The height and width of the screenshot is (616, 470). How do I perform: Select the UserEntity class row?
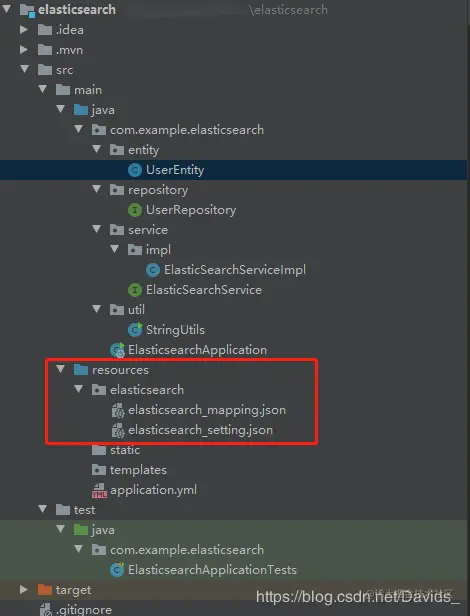(233, 170)
